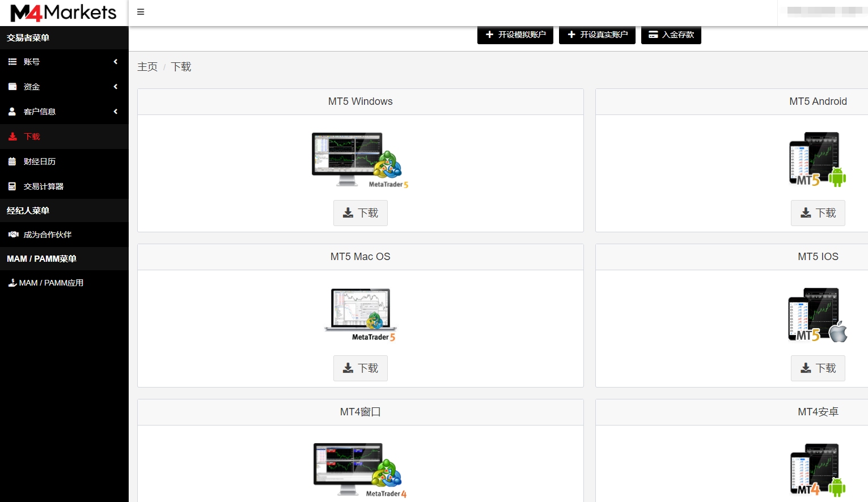The width and height of the screenshot is (868, 502).
Task: Click the MAM / PAMM菜单 sidebar header
Action: [41, 259]
